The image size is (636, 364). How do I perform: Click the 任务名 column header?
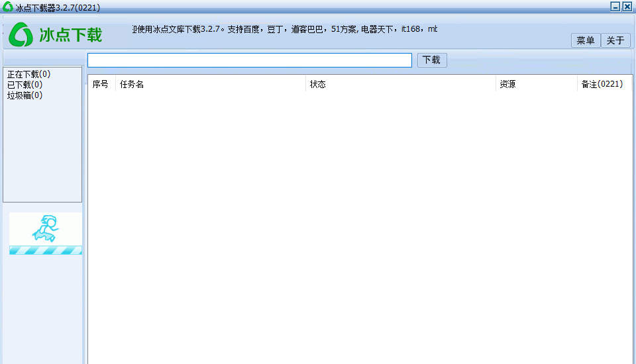[132, 84]
